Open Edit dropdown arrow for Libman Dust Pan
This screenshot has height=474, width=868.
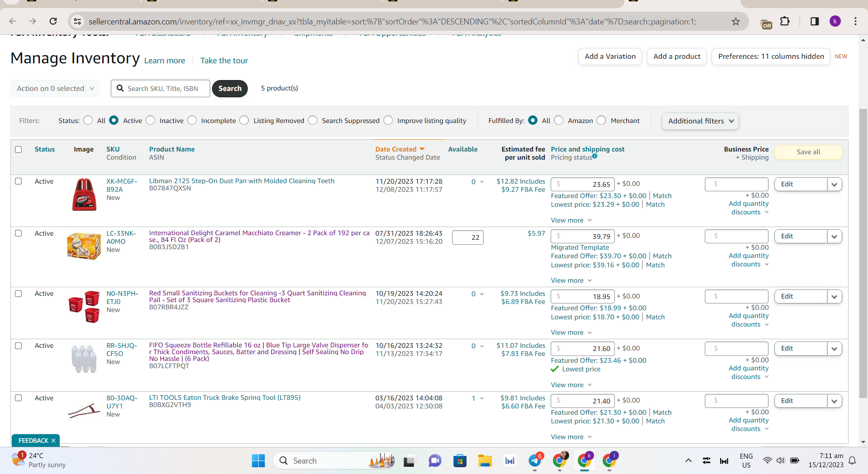click(x=835, y=184)
